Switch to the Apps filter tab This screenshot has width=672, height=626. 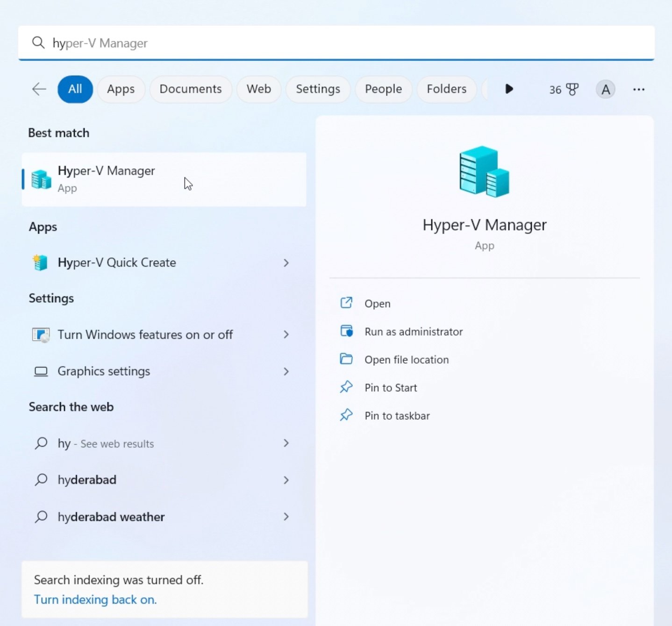click(x=121, y=89)
